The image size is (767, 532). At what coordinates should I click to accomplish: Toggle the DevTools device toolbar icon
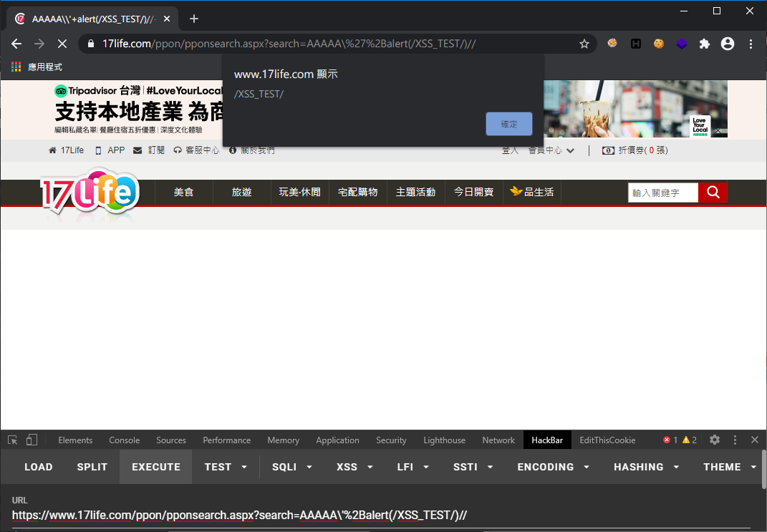pos(32,440)
